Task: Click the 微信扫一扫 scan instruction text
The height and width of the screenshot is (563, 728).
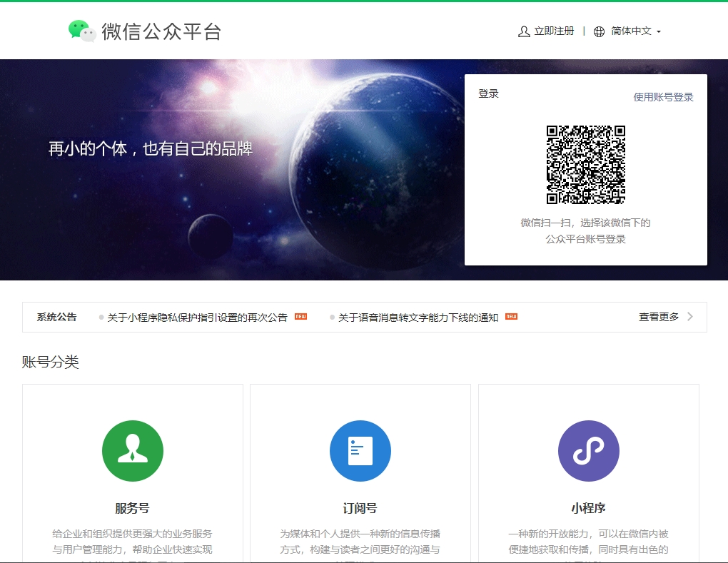Action: [x=585, y=230]
